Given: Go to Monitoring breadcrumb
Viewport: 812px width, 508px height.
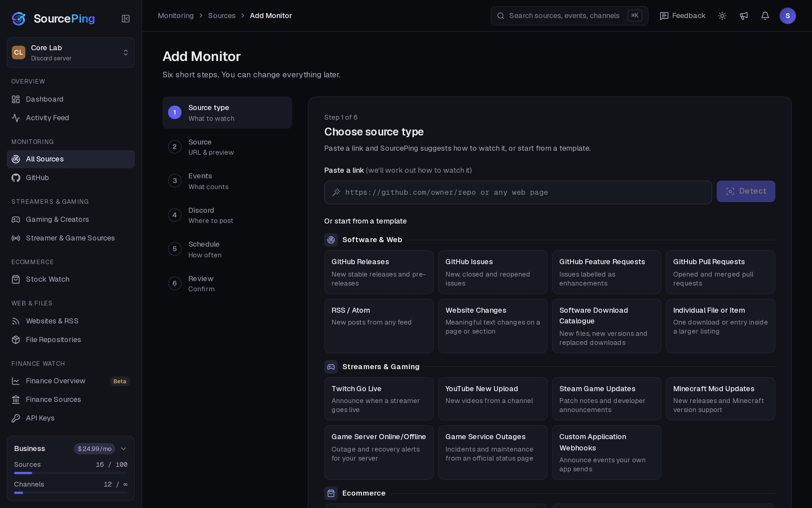Looking at the screenshot, I should pos(176,16).
